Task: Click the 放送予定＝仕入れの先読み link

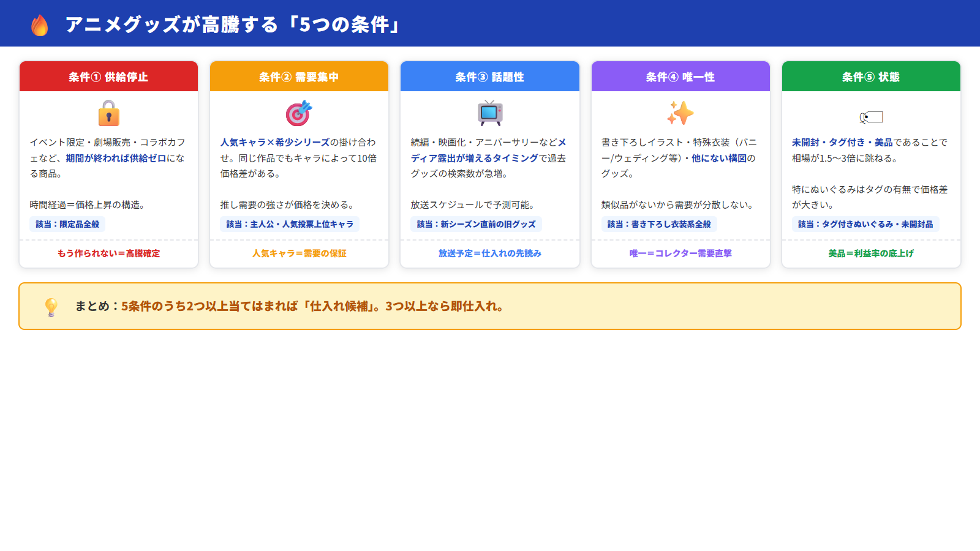Action: tap(489, 253)
